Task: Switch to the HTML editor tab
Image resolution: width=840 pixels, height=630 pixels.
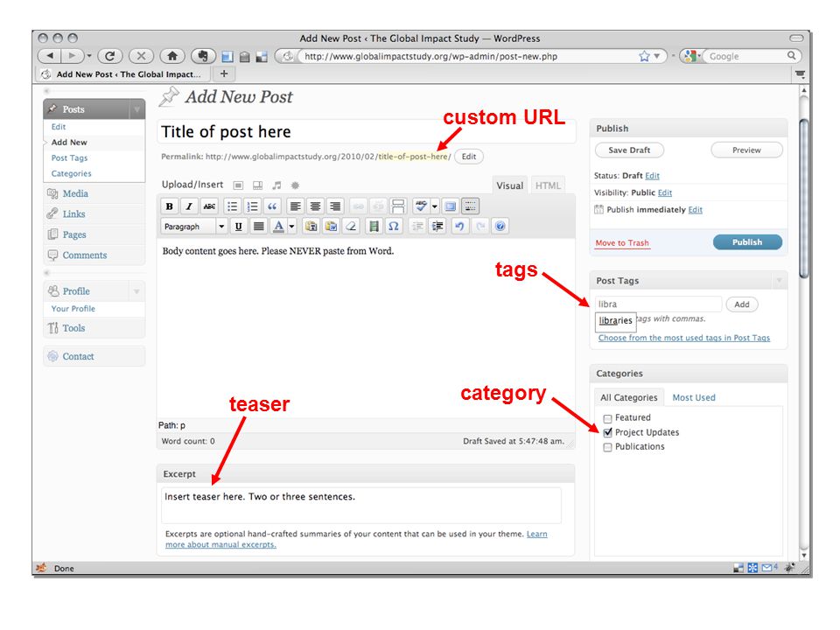Action: point(548,185)
